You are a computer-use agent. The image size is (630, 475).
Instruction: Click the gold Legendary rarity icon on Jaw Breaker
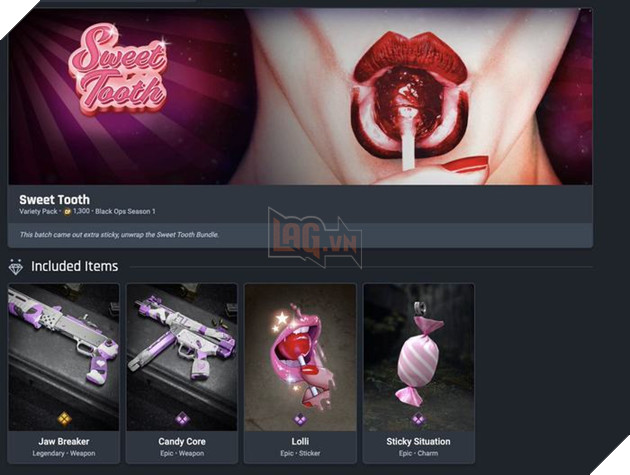coord(64,419)
